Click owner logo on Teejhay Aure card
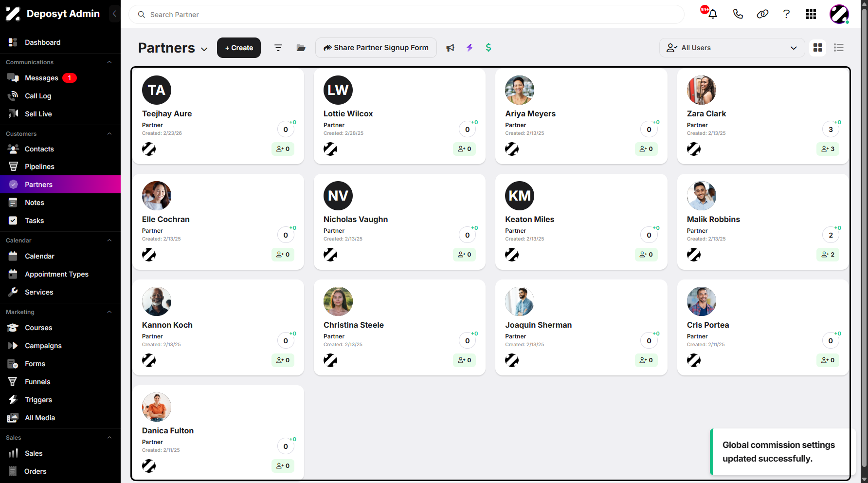The height and width of the screenshot is (483, 868). point(149,149)
